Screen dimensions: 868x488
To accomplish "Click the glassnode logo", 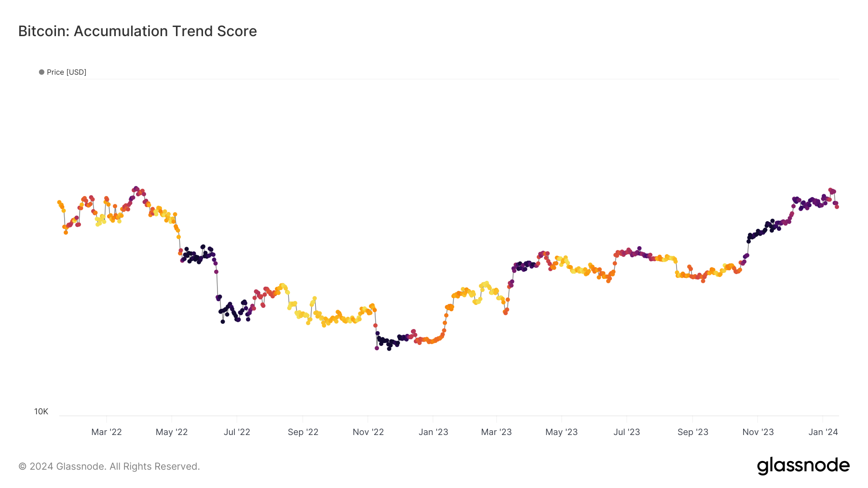I will tap(803, 466).
